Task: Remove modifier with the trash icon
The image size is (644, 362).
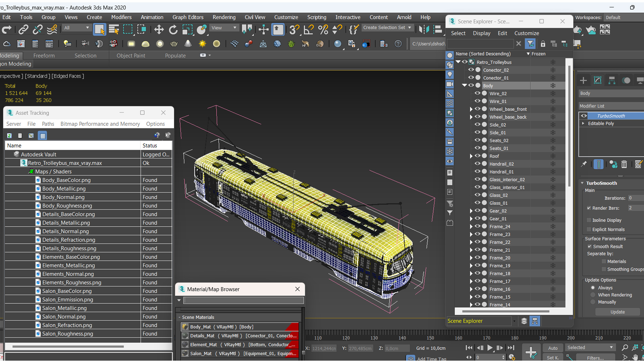Action: [x=624, y=164]
